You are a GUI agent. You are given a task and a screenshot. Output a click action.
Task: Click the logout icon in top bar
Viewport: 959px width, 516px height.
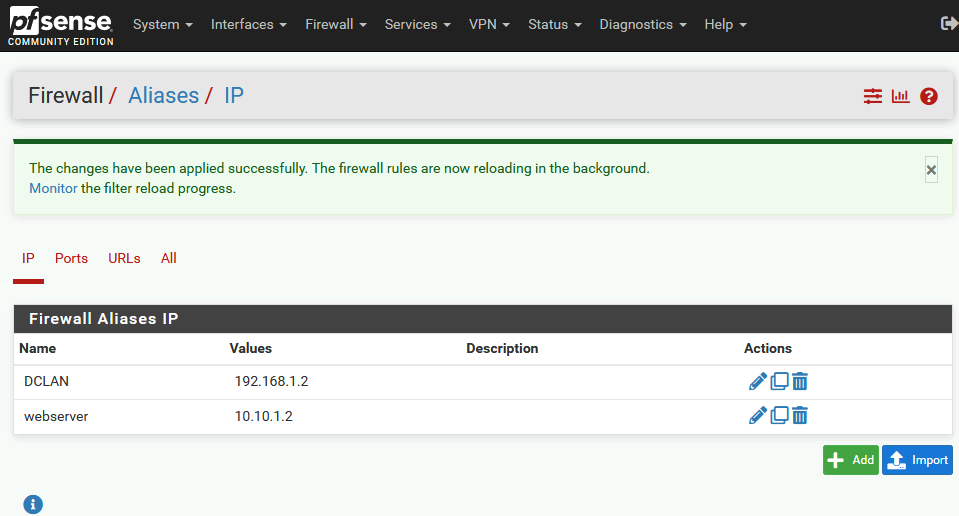[x=949, y=24]
